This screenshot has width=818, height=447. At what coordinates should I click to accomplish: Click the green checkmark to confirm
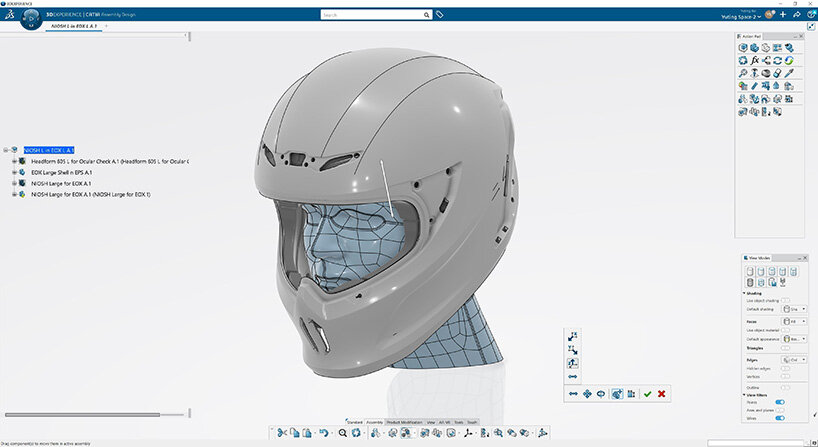pos(648,394)
